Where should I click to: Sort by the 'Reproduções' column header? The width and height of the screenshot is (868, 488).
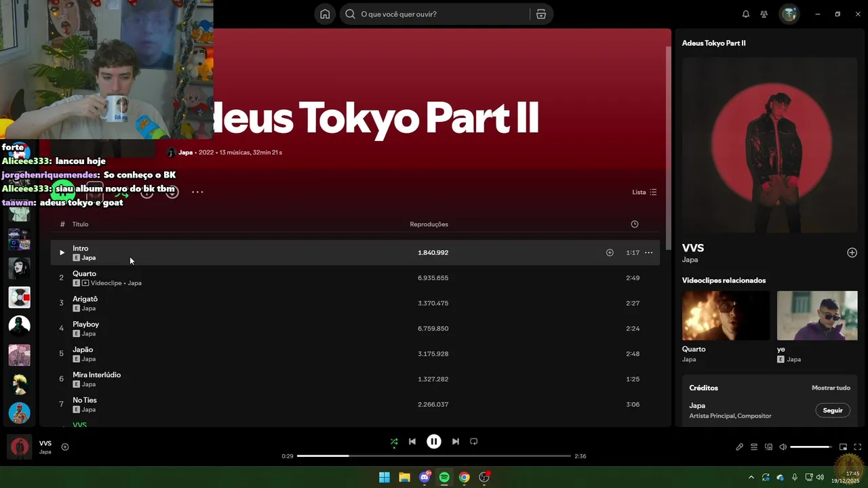(x=429, y=224)
